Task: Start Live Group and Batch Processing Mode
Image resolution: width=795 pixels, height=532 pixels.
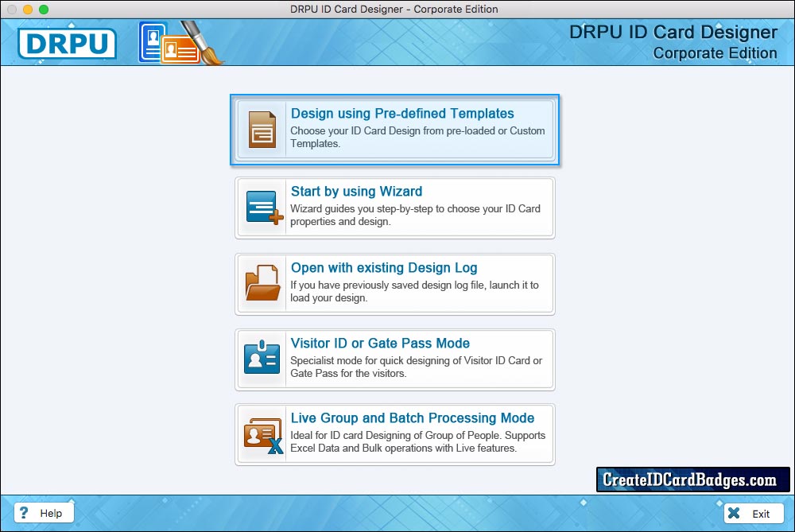Action: coord(395,435)
